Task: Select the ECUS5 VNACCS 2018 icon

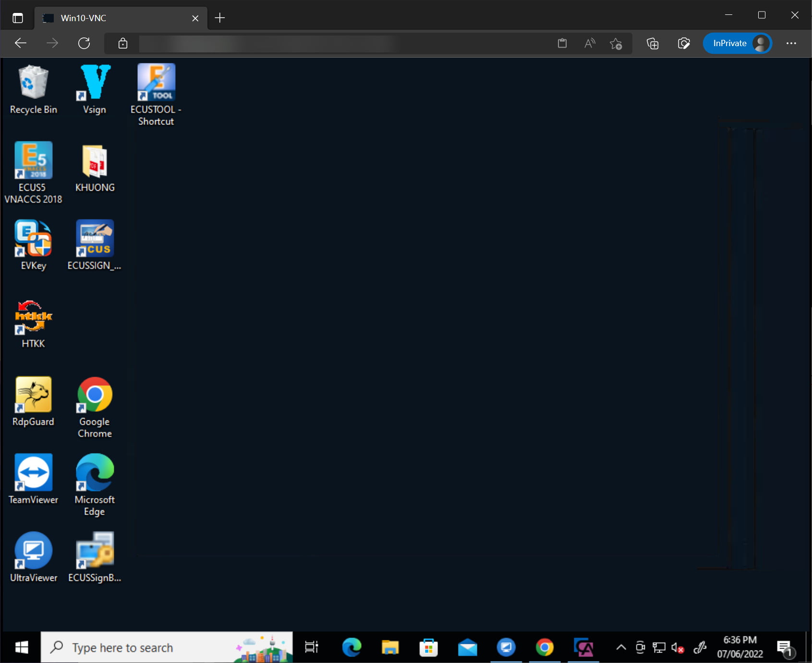Action: pyautogui.click(x=33, y=171)
